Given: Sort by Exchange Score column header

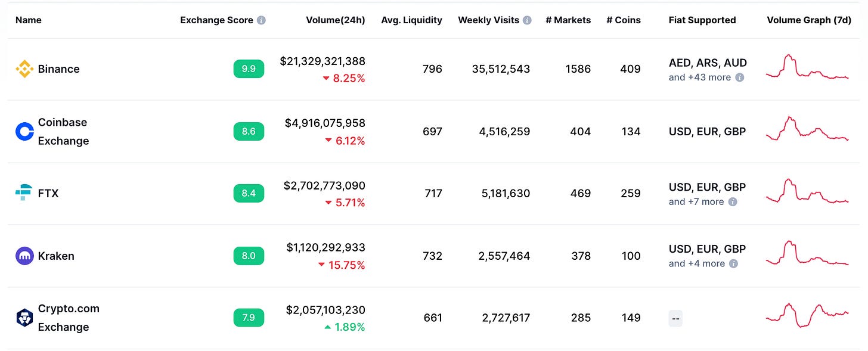Looking at the screenshot, I should tap(218, 20).
